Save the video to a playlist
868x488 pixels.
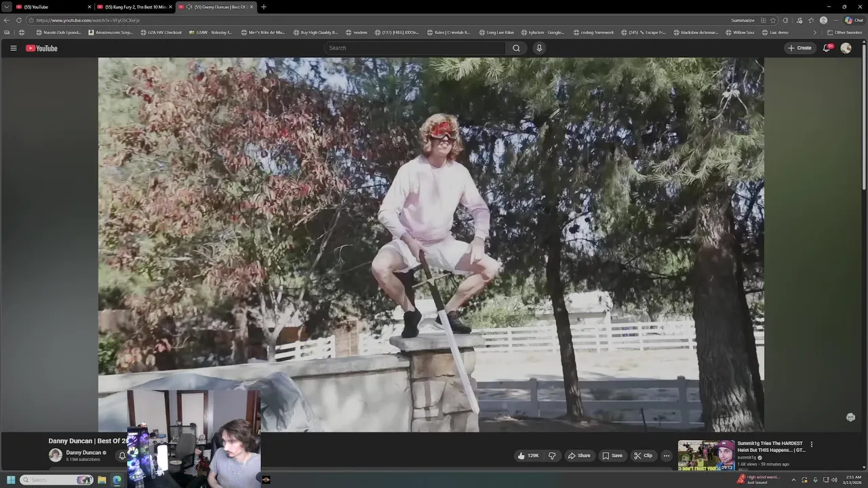(x=612, y=455)
